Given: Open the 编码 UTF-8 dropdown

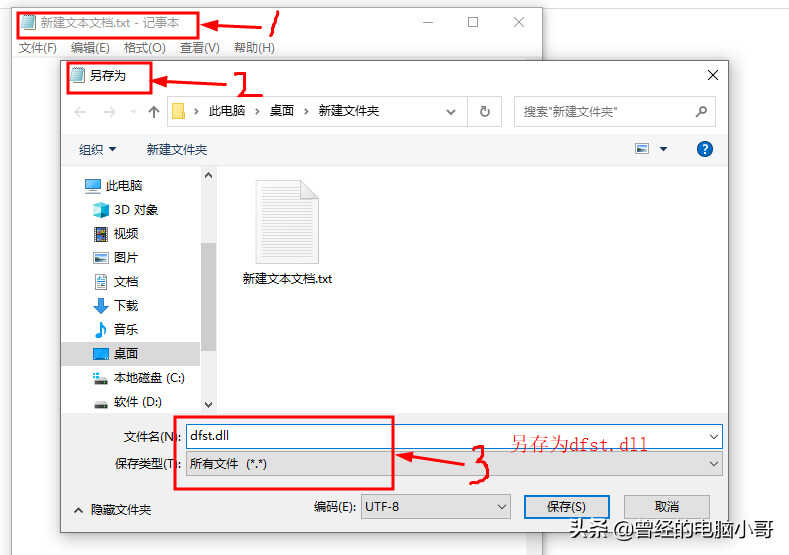Looking at the screenshot, I should point(435,507).
